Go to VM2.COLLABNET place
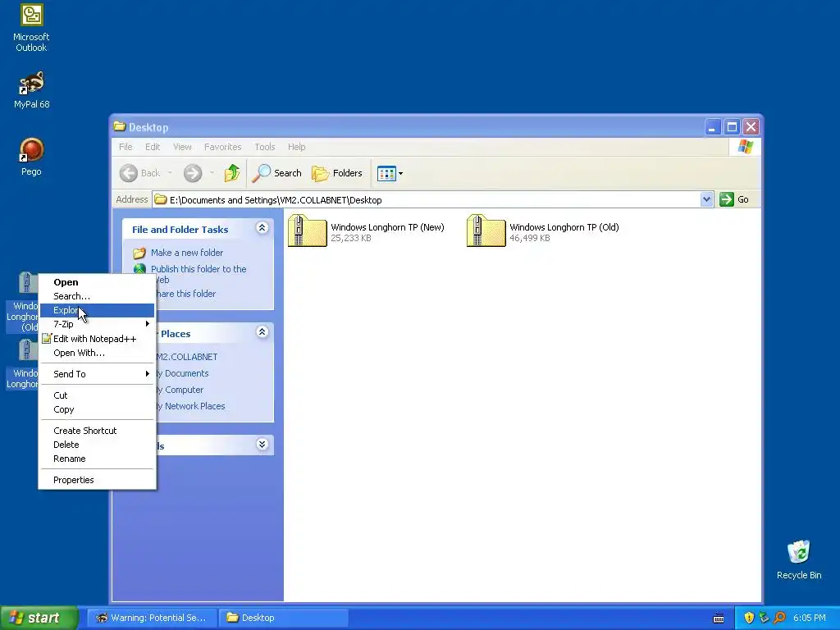Screen dimensions: 840x630 [x=187, y=357]
